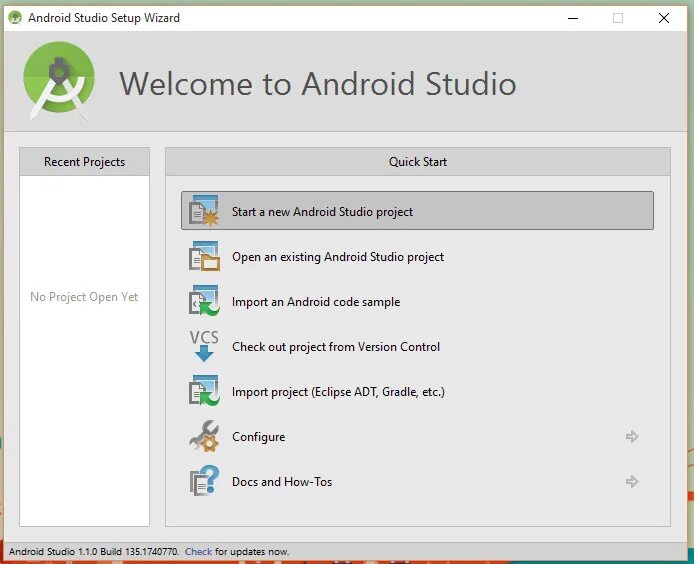Image resolution: width=694 pixels, height=564 pixels.
Task: Open the Configure option label
Action: [x=258, y=437]
